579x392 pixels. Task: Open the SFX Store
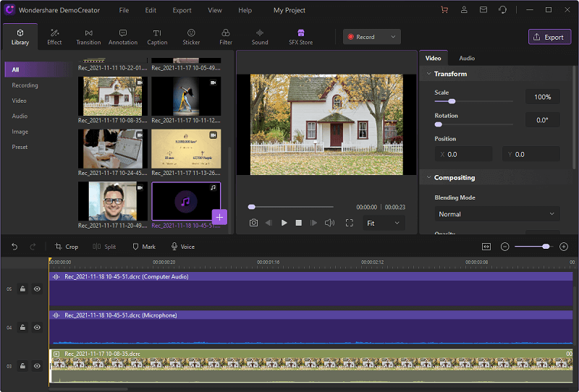coord(301,37)
